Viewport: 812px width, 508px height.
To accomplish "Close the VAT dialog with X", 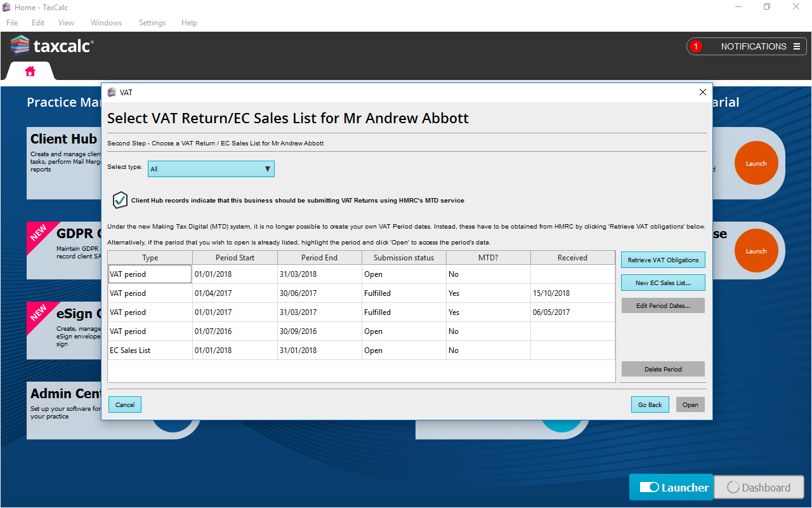I will pos(702,92).
